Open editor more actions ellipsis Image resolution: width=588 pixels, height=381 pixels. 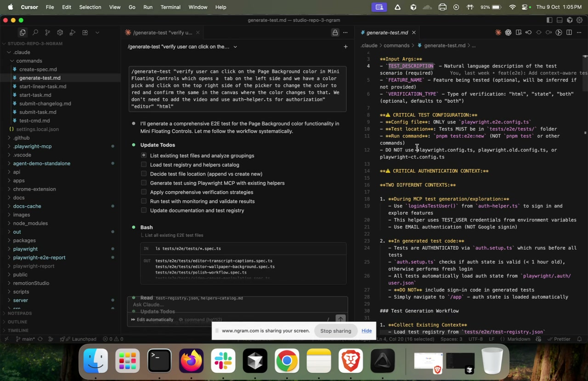tap(579, 33)
